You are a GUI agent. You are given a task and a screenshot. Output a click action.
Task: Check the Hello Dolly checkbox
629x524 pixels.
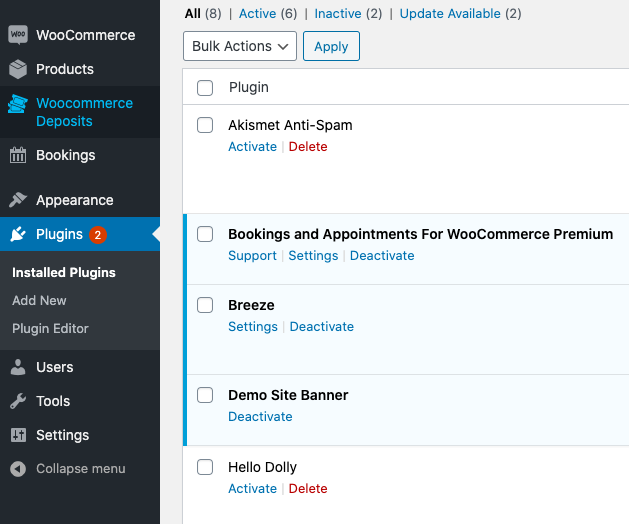pyautogui.click(x=205, y=467)
